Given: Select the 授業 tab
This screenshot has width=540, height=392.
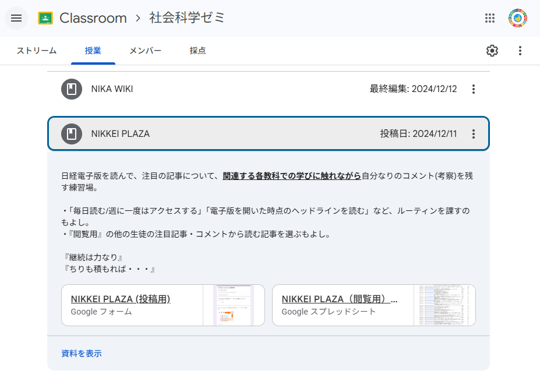Looking at the screenshot, I should [93, 51].
